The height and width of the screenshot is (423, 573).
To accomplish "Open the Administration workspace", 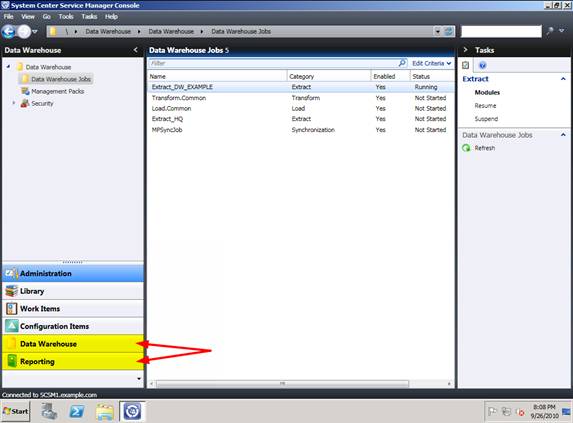I will point(73,273).
